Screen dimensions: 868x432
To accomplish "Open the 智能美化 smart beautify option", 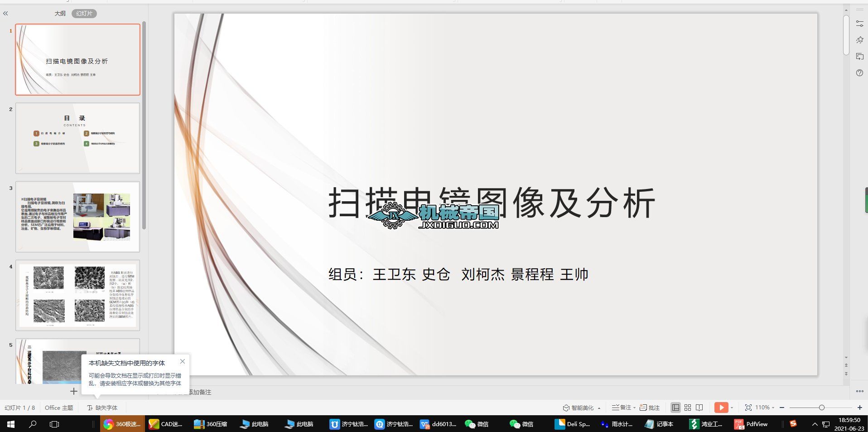I will [x=578, y=408].
